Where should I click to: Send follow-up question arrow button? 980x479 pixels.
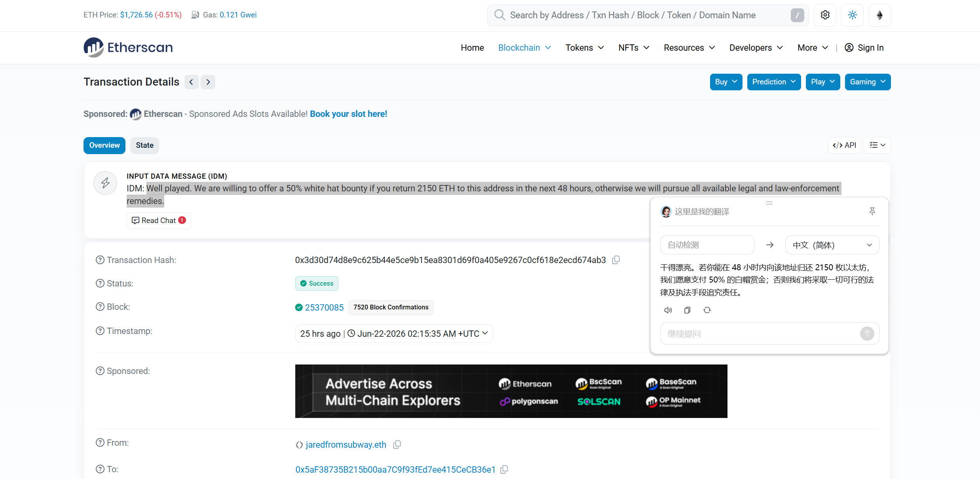[x=867, y=334]
